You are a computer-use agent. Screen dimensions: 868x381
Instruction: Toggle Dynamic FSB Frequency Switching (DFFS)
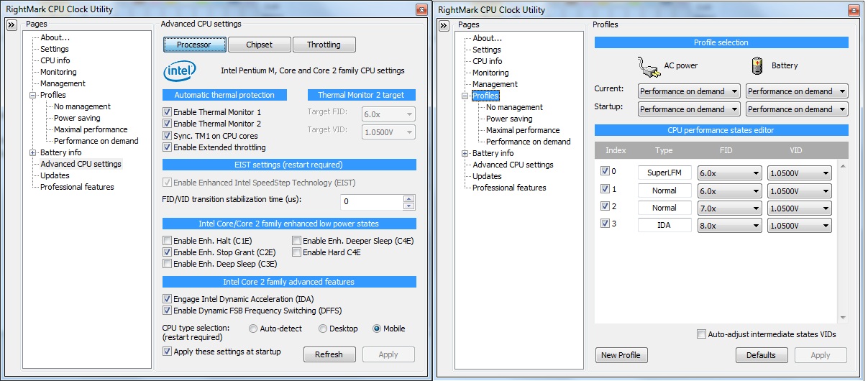[x=168, y=311]
